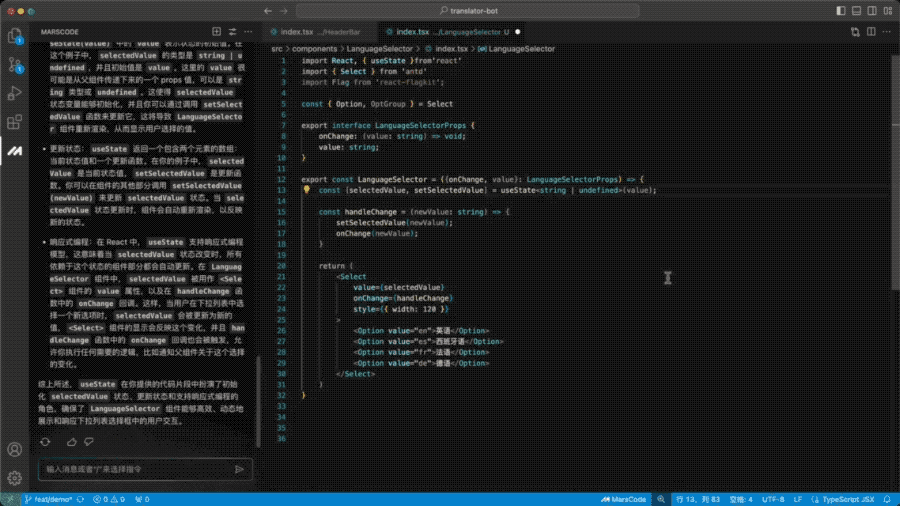Switch to index.tsx HeaderBar tab

(319, 32)
